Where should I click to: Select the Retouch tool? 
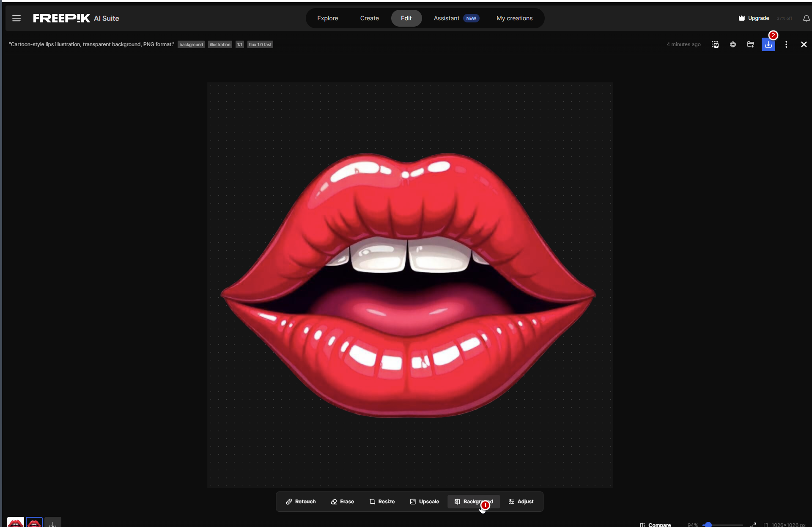[301, 502]
